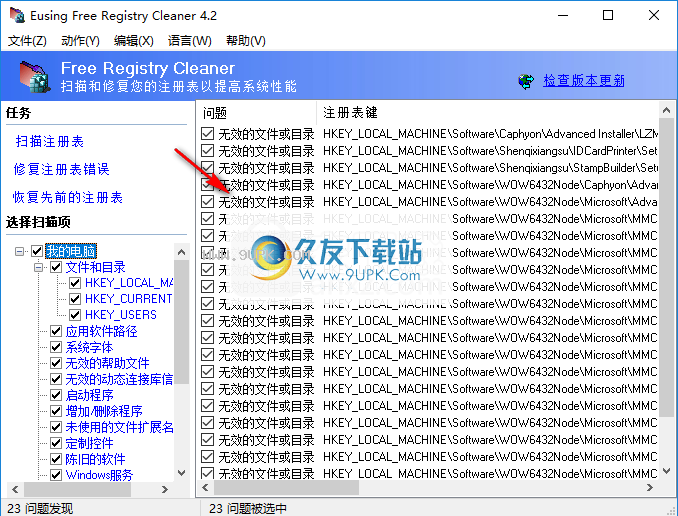Click 修复注册表错误 task link
The image size is (678, 516).
point(61,169)
